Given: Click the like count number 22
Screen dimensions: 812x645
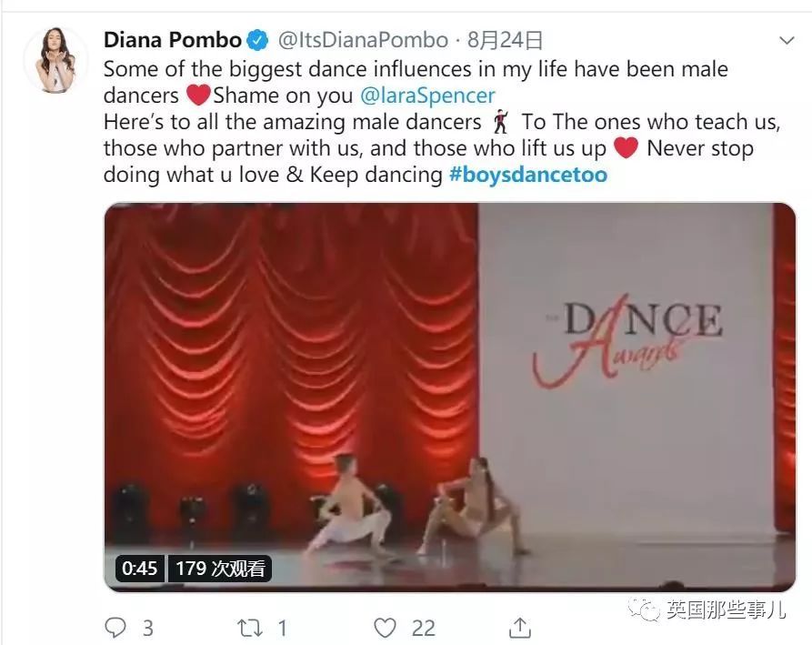Looking at the screenshot, I should tap(423, 629).
